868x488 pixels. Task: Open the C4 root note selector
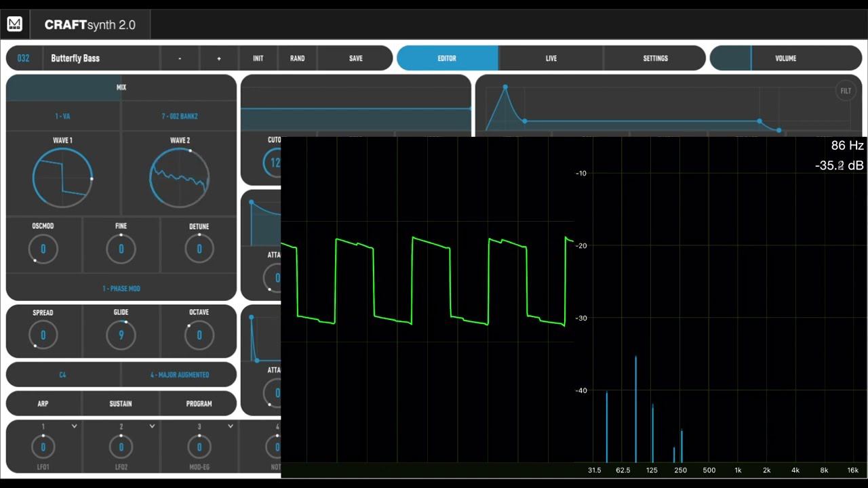click(63, 374)
